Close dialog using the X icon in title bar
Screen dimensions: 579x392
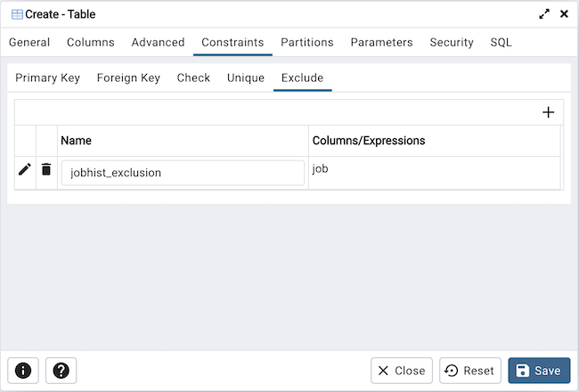[x=564, y=14]
